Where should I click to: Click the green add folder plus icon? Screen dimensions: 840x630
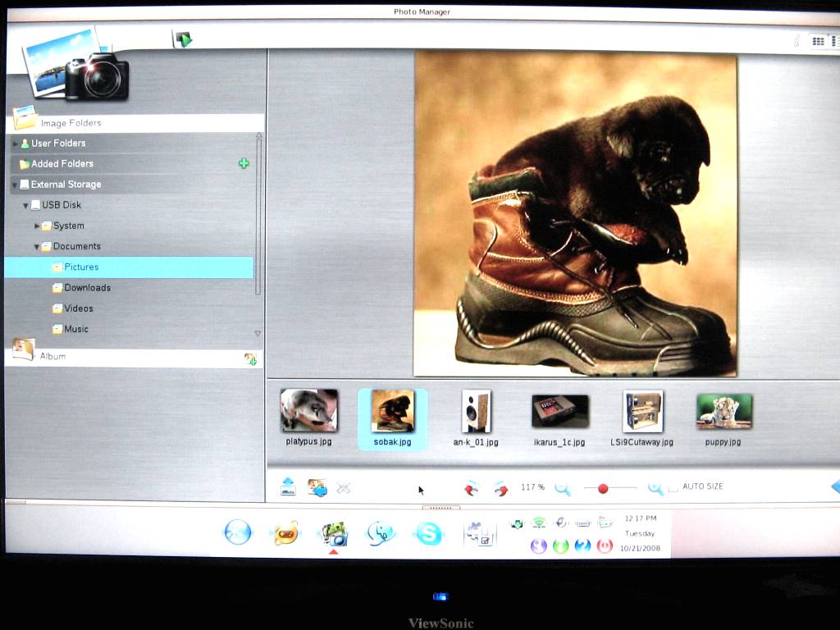click(244, 163)
